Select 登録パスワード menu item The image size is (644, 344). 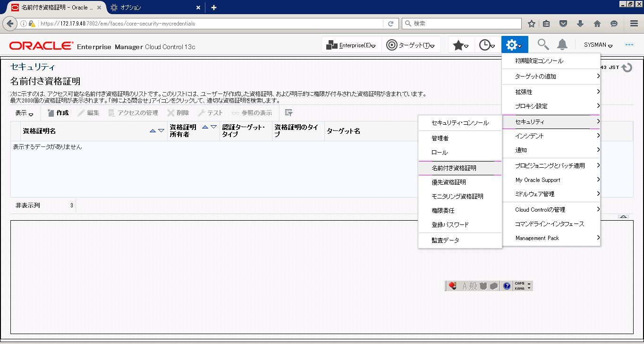(460, 225)
